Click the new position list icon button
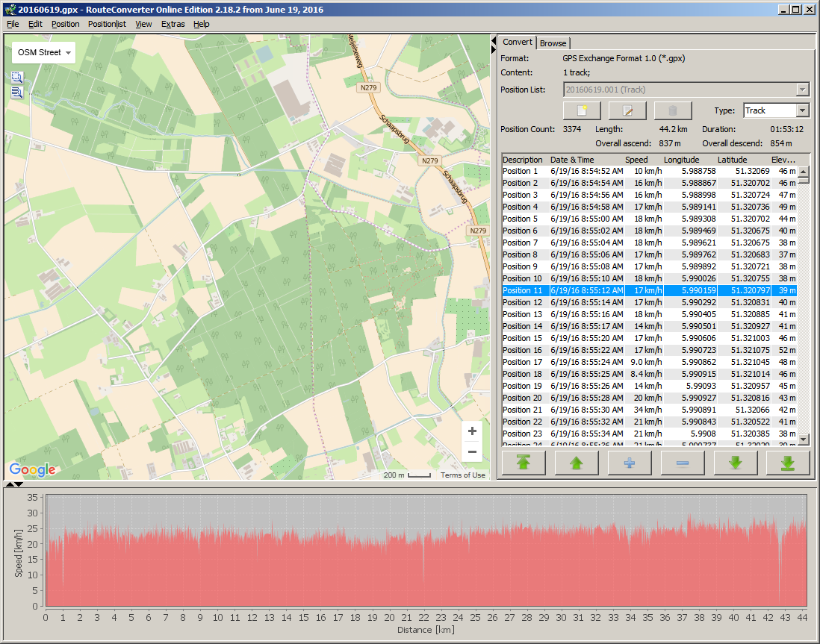 coord(582,111)
